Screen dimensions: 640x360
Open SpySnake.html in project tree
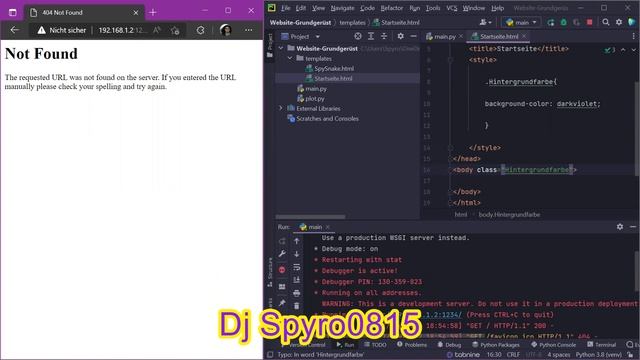[334, 69]
